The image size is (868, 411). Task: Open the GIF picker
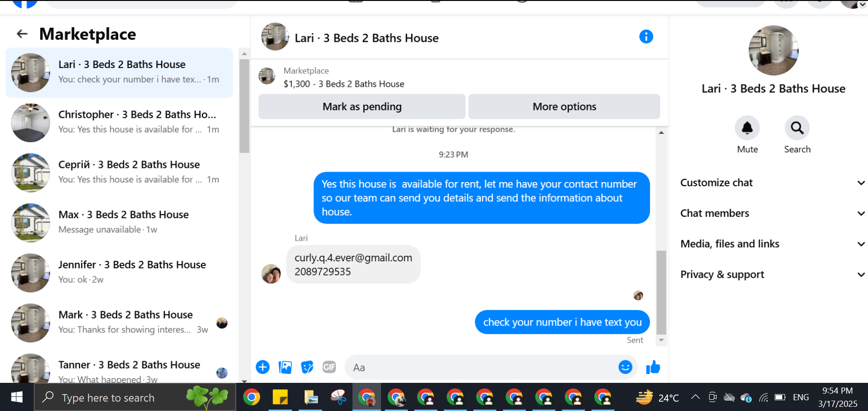click(x=329, y=367)
